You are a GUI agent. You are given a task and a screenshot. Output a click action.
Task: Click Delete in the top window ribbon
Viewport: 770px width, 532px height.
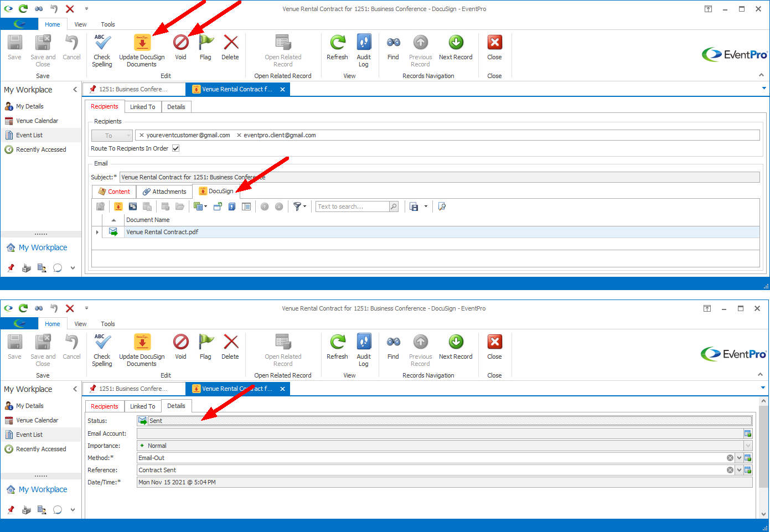point(230,48)
